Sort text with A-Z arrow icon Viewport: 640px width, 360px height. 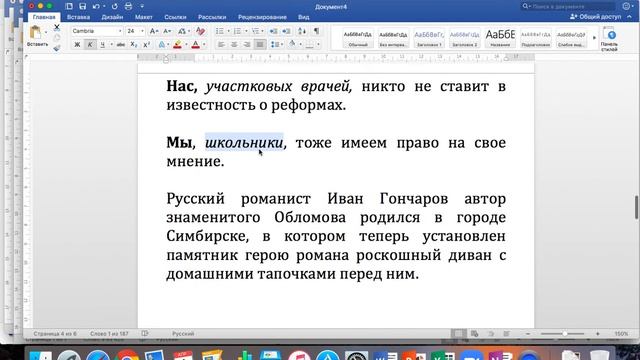click(x=302, y=31)
